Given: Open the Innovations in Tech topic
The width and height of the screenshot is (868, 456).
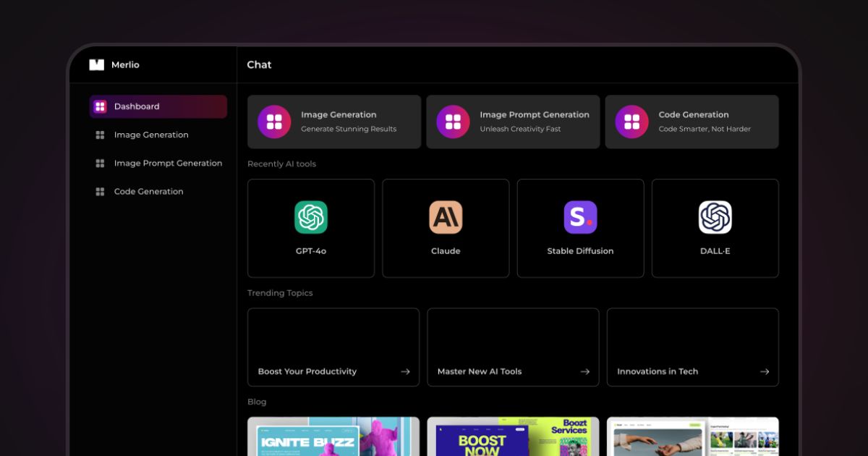Looking at the screenshot, I should [x=693, y=347].
